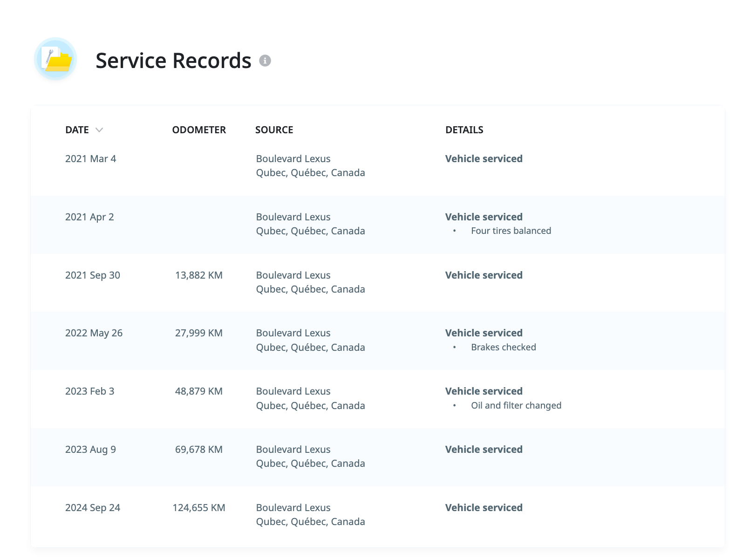750x560 pixels.
Task: Toggle the DATE sort chevron
Action: pos(99,130)
